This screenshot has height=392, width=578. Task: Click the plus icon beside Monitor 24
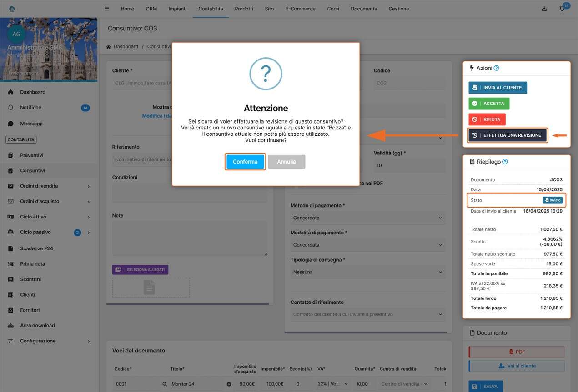click(229, 384)
